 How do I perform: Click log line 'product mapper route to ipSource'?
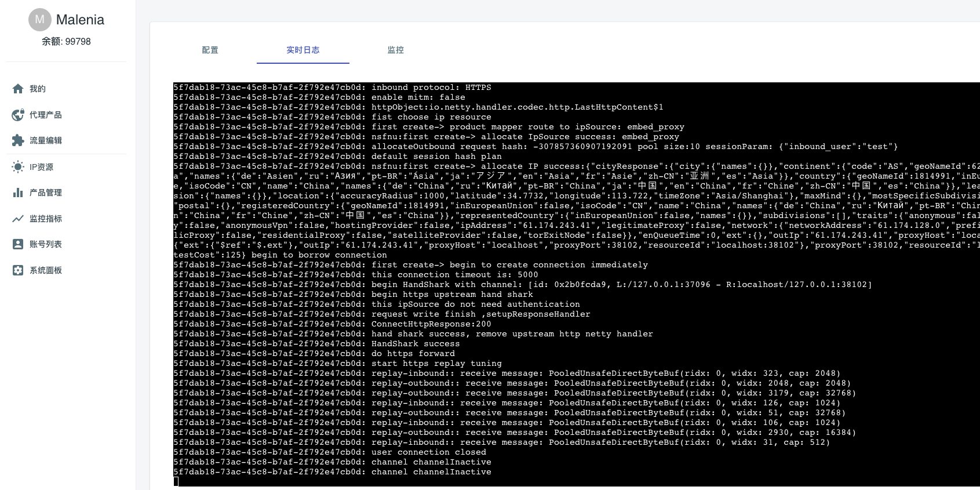[x=429, y=127]
